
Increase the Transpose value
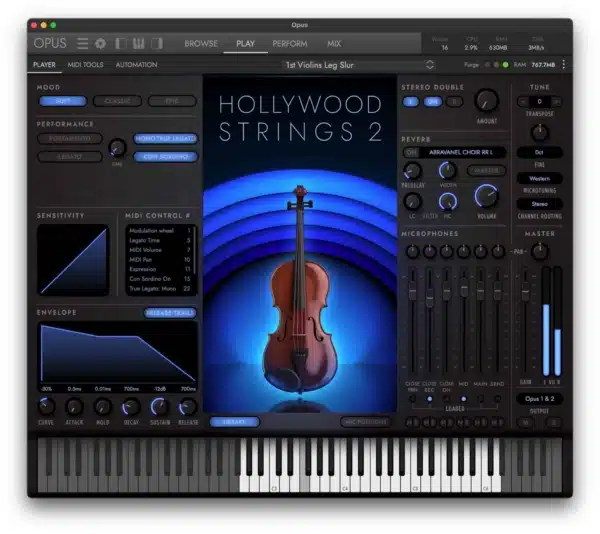coord(556,101)
